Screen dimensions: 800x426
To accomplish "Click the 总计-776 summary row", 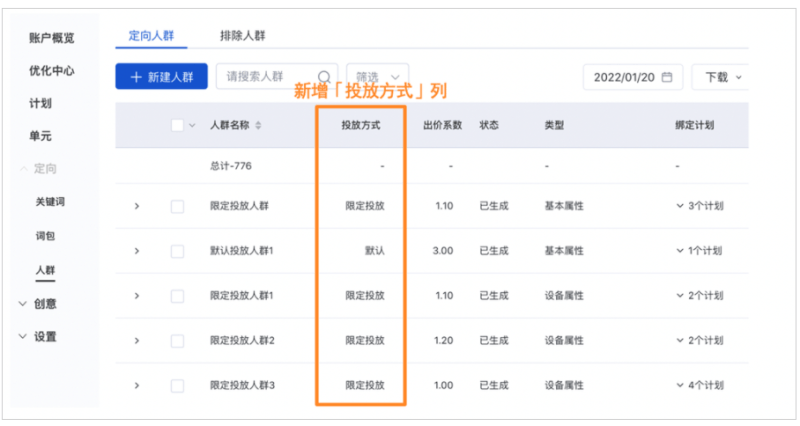I will click(432, 166).
